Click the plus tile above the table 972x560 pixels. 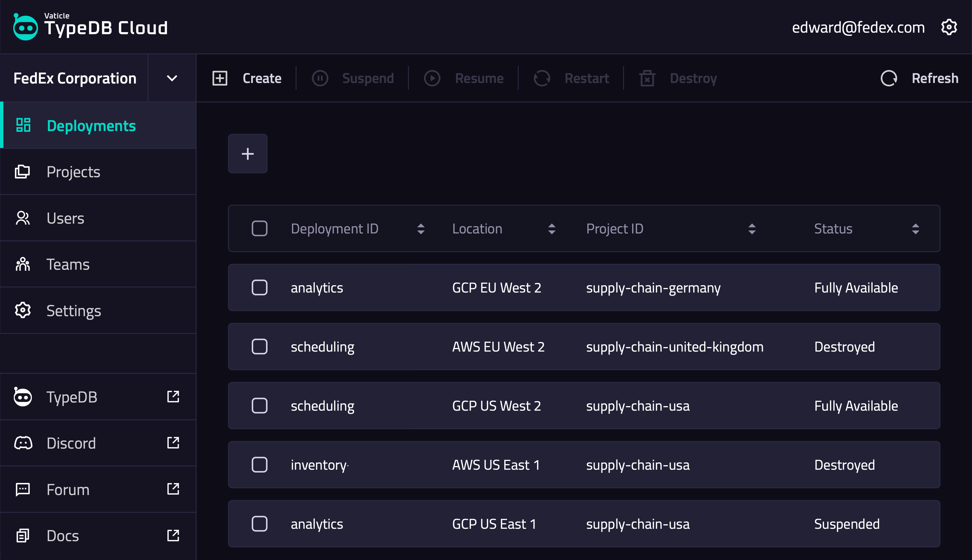pyautogui.click(x=248, y=154)
